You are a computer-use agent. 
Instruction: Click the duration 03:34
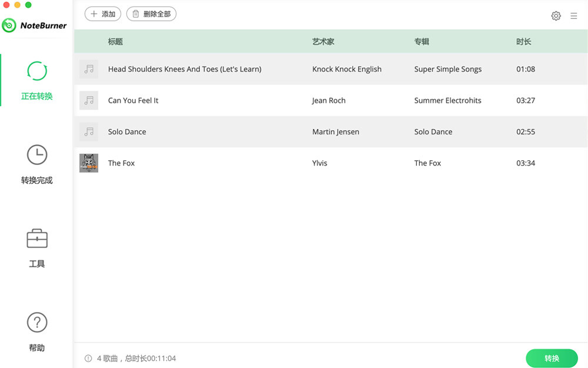(x=526, y=163)
